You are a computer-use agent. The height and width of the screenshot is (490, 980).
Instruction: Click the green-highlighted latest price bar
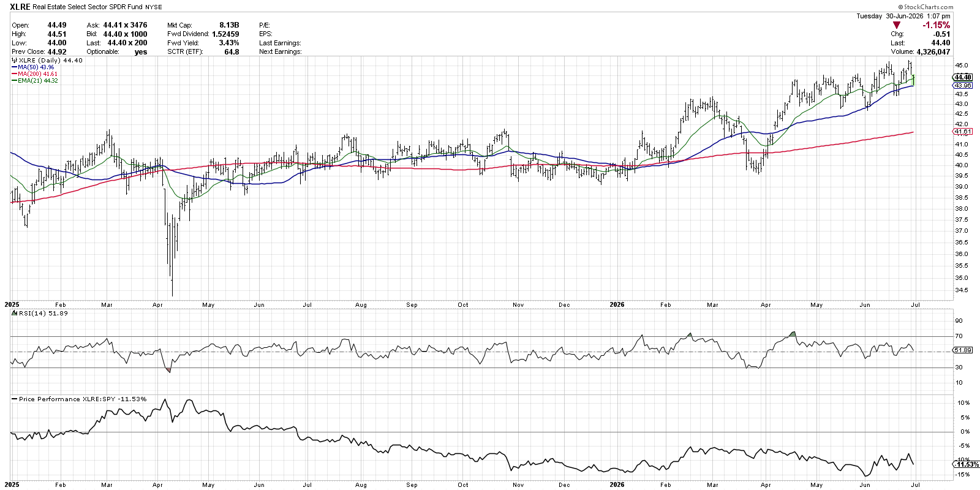914,80
